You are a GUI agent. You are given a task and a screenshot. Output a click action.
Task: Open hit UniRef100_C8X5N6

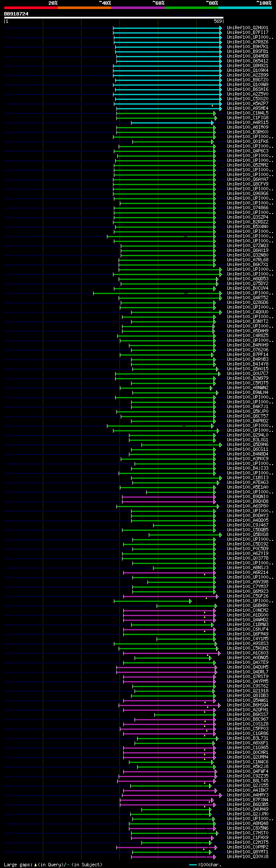coord(248,828)
